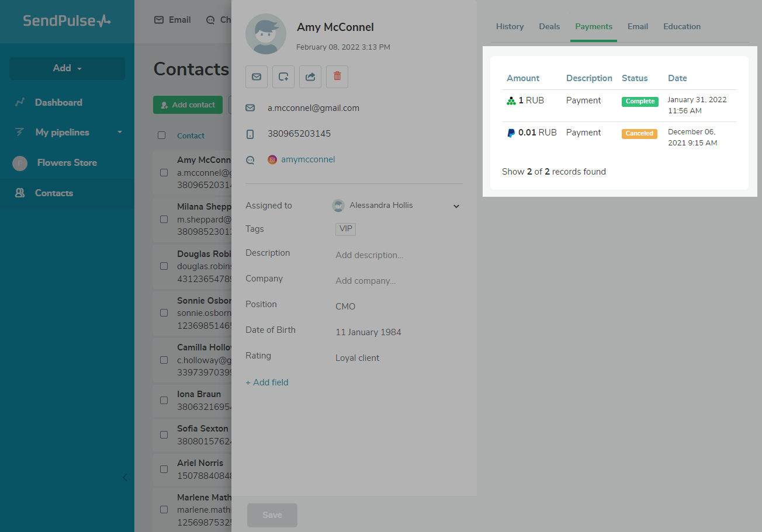Click the Instagram icon next to amymcconnel
The image size is (762, 532).
click(272, 159)
